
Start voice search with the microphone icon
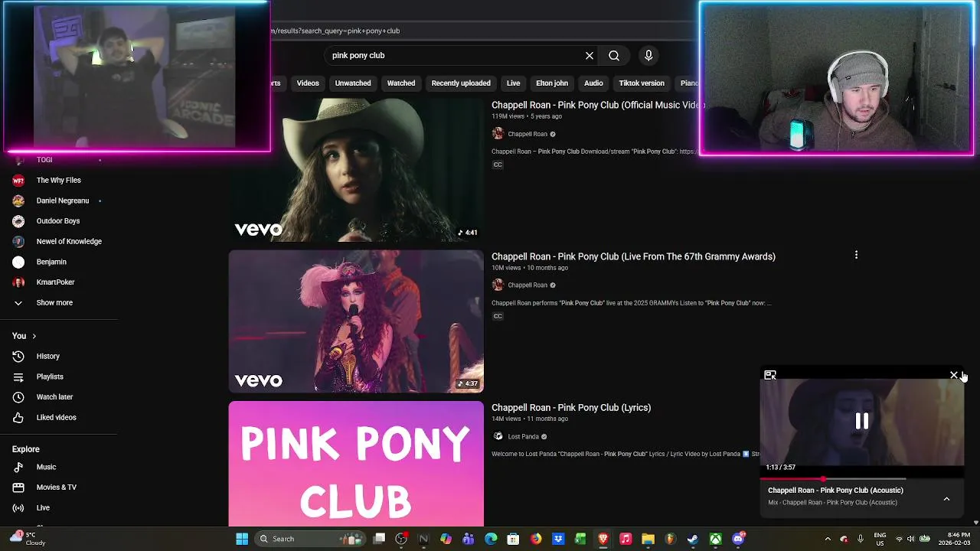(648, 55)
